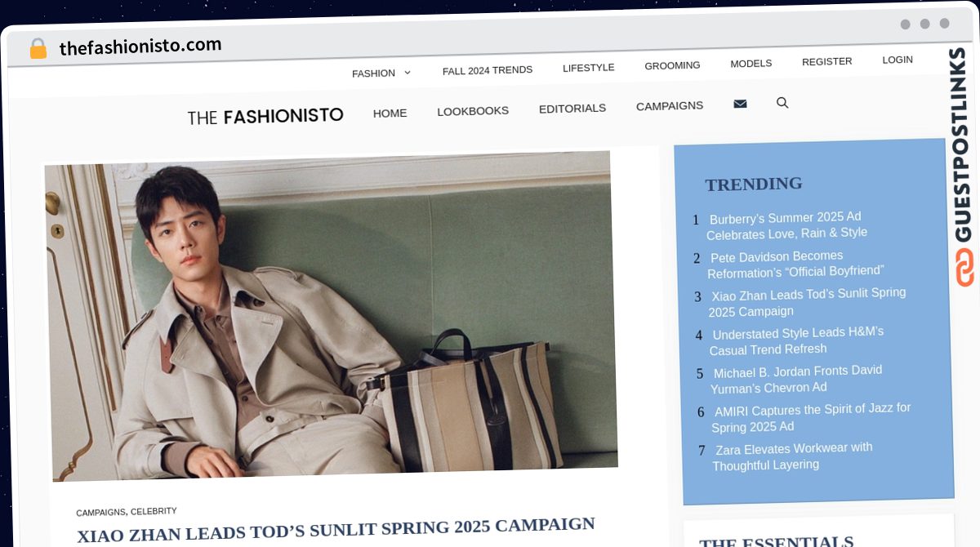Open the Fall 2024 Trends menu item

(x=488, y=70)
